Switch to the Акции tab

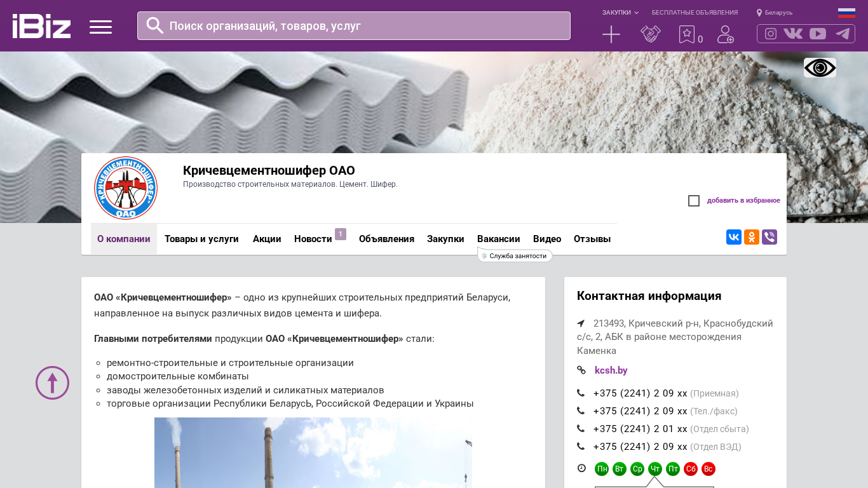267,239
